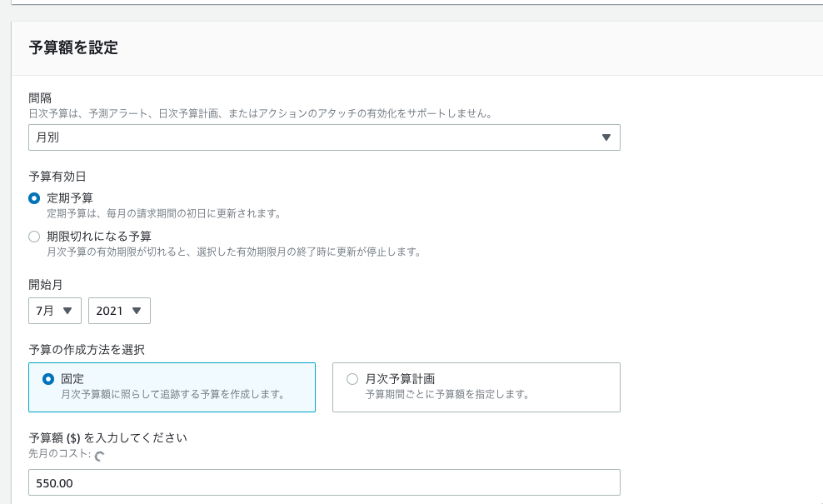Click the 固定 tile description text
Screen dimensions: 823x504
173,394
